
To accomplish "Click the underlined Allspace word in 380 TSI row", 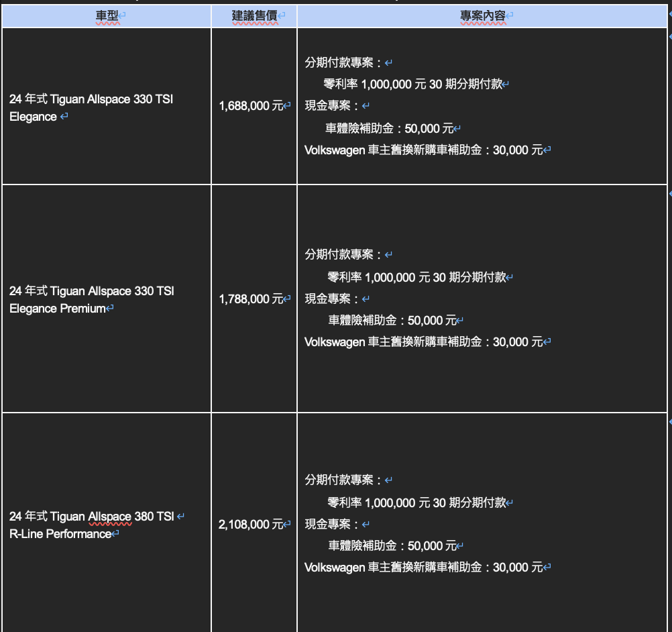I will click(109, 516).
